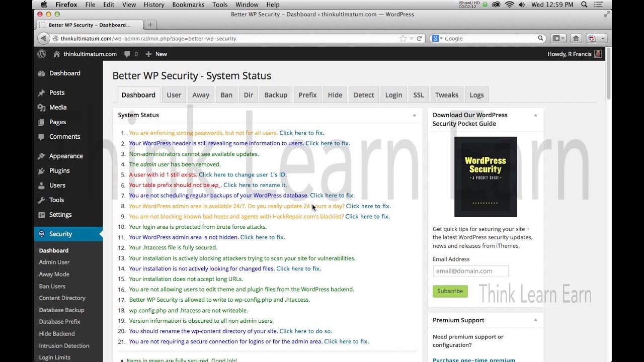Open Admin User in Security submenu

pos(54,262)
